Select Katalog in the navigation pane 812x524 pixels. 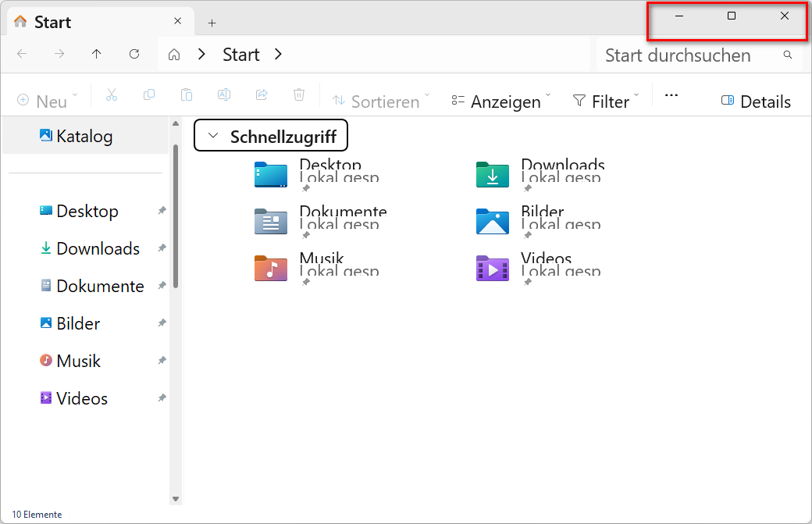coord(84,136)
